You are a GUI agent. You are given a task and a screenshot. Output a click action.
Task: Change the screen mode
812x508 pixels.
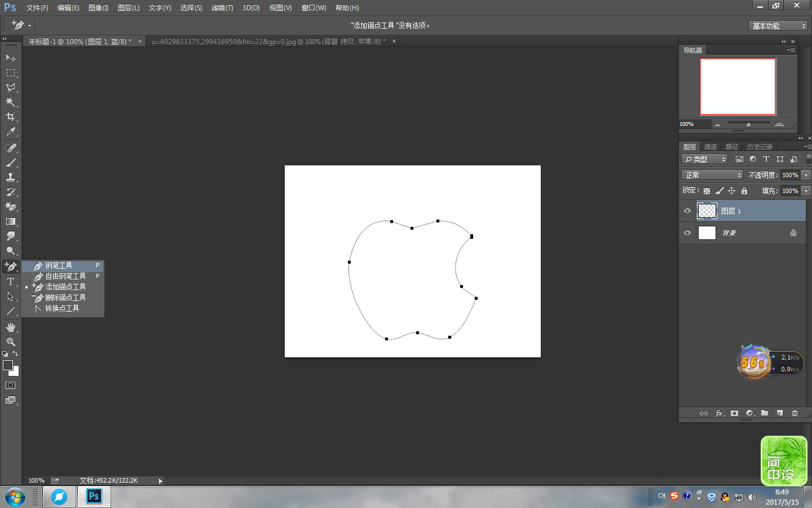[x=11, y=400]
